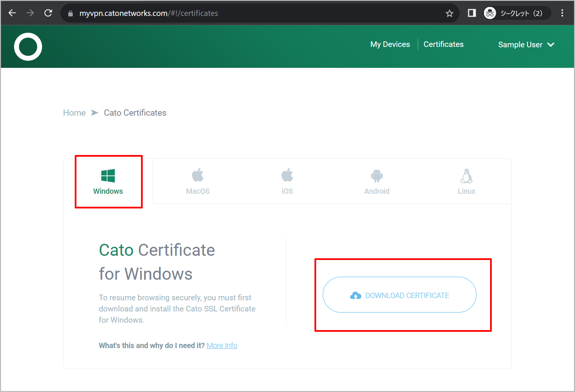
Task: Open the Certificates nav item
Action: 443,44
